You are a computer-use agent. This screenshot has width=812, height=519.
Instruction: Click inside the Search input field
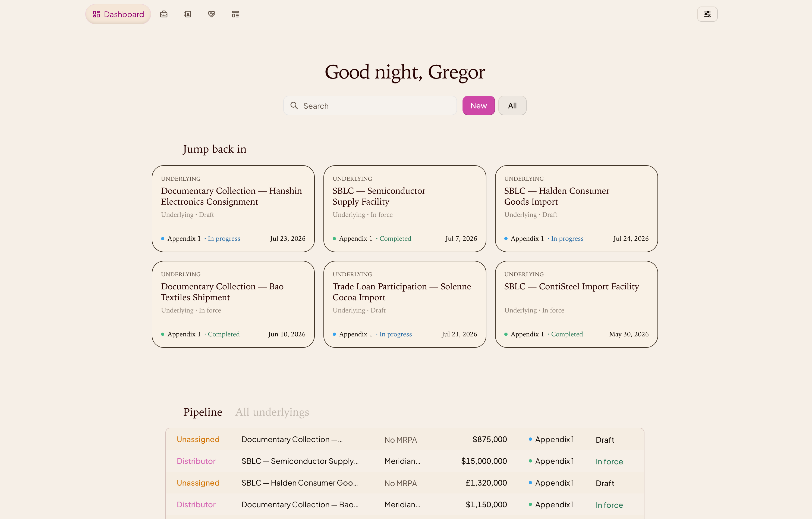click(370, 106)
